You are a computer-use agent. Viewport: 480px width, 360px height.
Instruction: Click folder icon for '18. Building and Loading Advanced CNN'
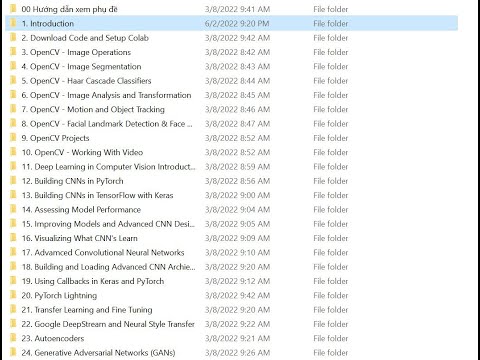click(x=13, y=266)
